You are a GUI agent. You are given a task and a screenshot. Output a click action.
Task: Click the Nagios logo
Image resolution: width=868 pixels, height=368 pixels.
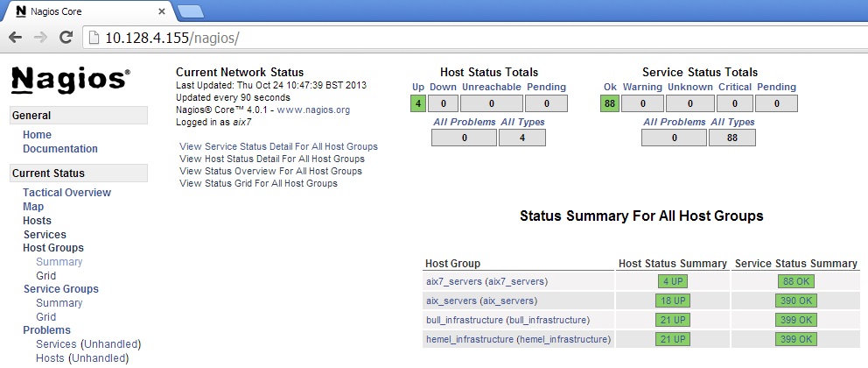tap(70, 80)
